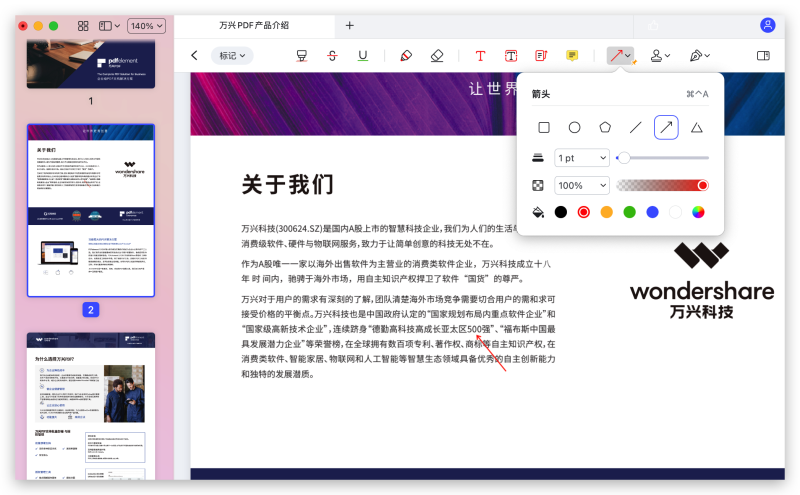
Task: Open the 标记 mode dropdown
Action: pyautogui.click(x=232, y=56)
